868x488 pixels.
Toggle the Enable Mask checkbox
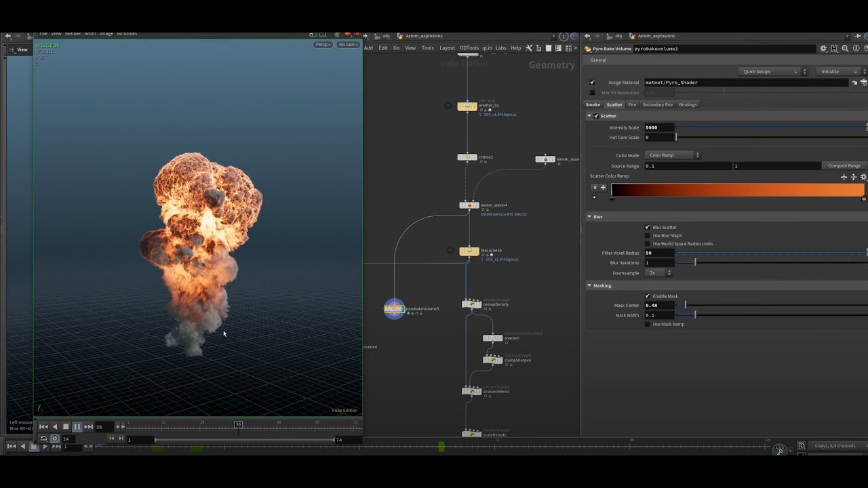pyautogui.click(x=647, y=296)
